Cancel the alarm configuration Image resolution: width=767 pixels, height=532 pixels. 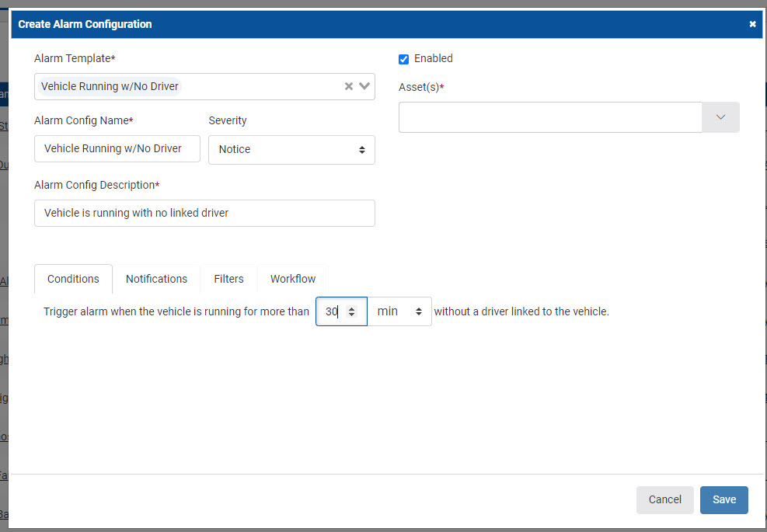pyautogui.click(x=664, y=499)
